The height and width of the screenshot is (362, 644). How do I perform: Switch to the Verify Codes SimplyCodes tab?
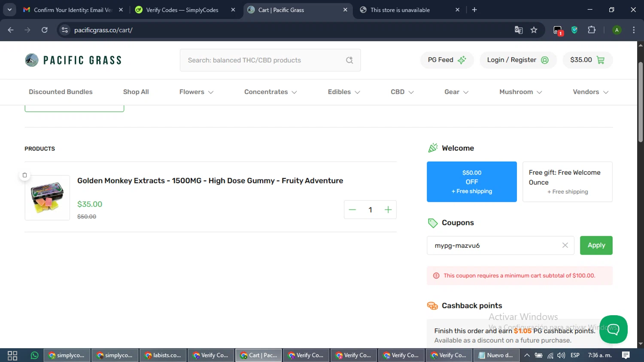[x=186, y=10]
